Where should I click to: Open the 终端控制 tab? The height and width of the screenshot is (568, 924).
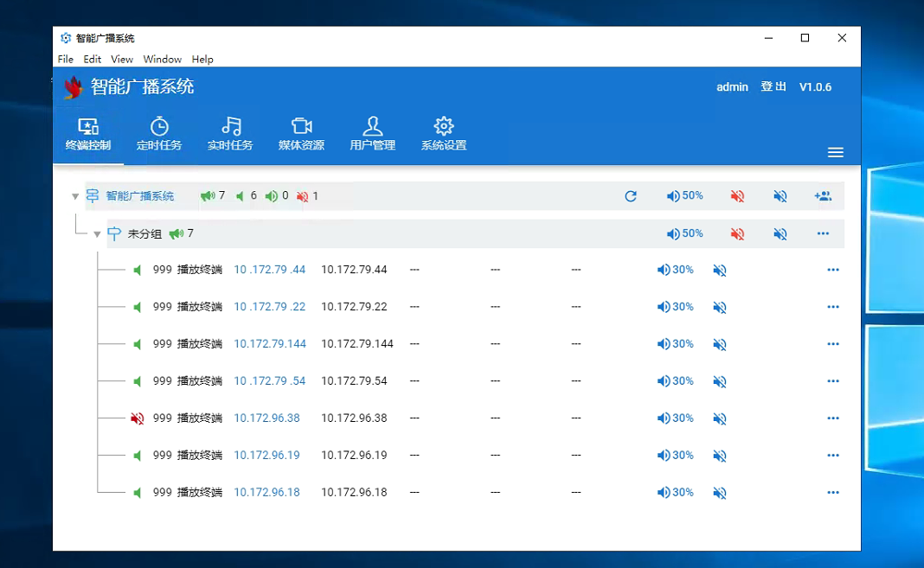[88, 134]
